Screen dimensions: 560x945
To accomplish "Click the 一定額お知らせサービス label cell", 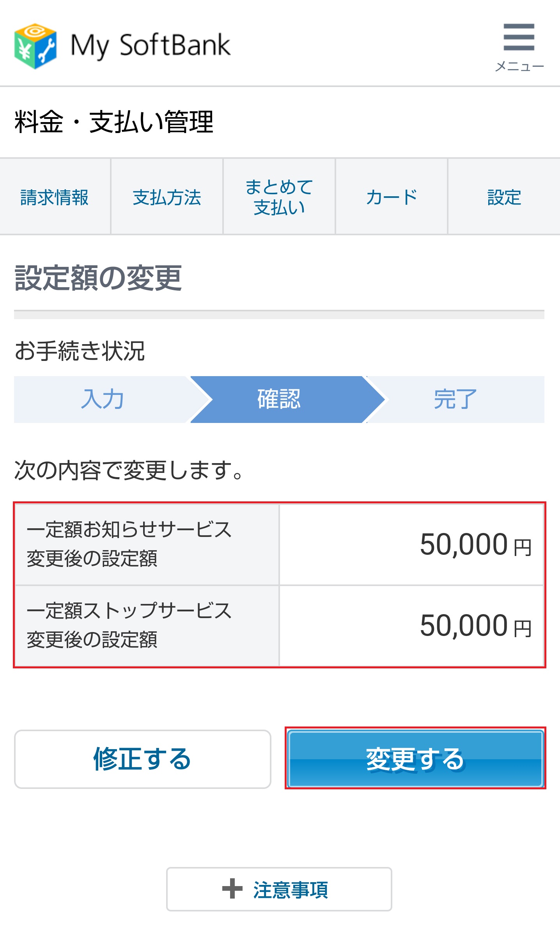I will pos(147,545).
